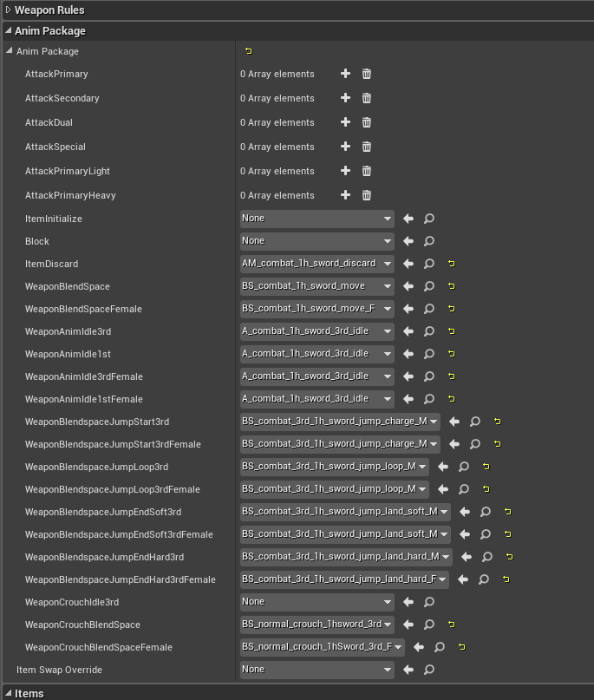Expand the Items section header
This screenshot has width=594, height=700.
pos(8,693)
